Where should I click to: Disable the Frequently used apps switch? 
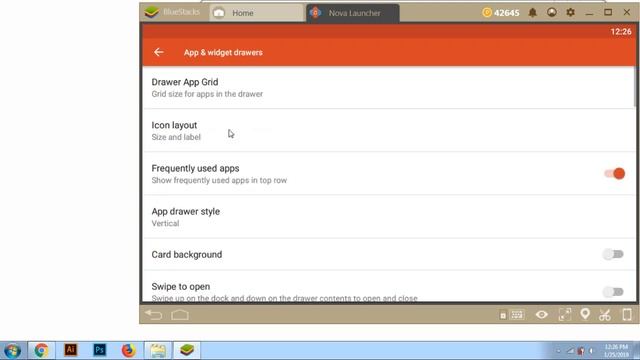pyautogui.click(x=614, y=173)
